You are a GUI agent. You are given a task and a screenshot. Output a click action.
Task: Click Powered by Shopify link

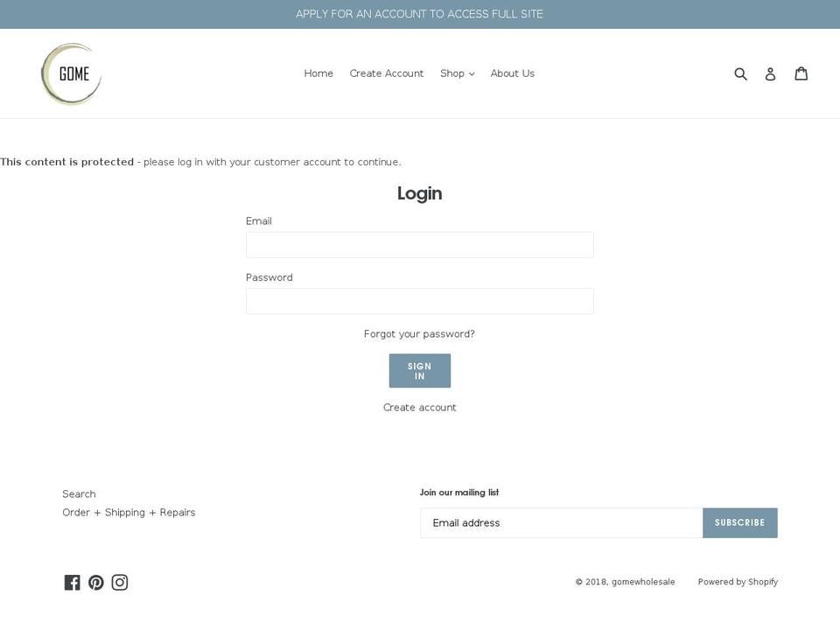click(x=738, y=582)
